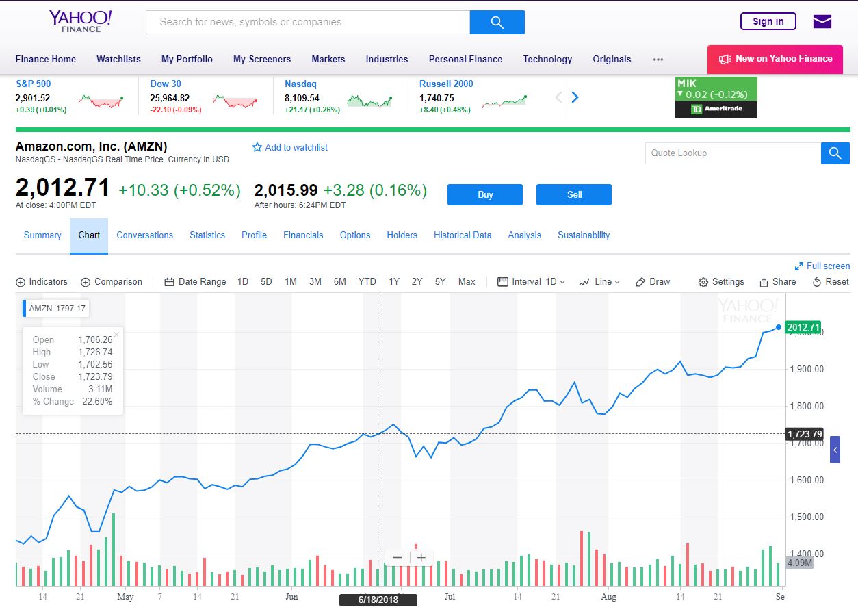
Task: Expand chart to Full screen
Action: point(822,266)
